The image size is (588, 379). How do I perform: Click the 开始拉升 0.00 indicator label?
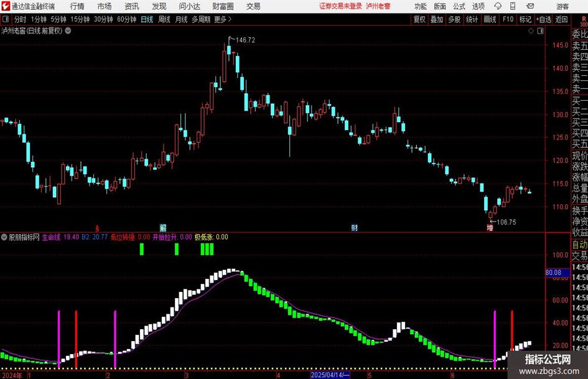(172, 237)
